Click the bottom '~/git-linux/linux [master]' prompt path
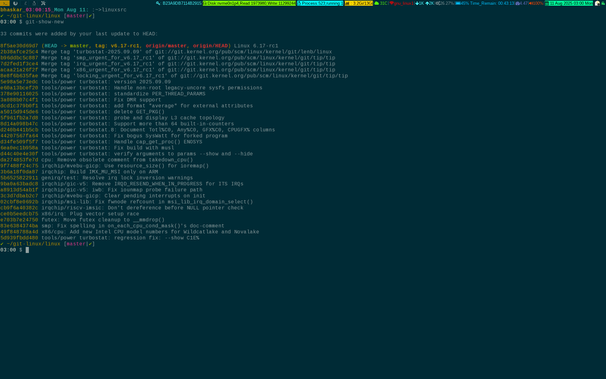Image resolution: width=606 pixels, height=379 pixels. (x=50, y=244)
